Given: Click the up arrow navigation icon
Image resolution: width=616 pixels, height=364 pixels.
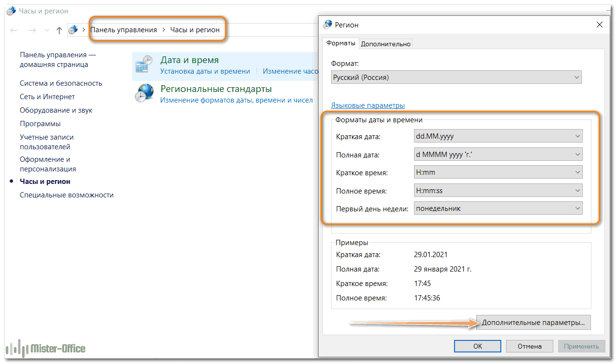Looking at the screenshot, I should 59,30.
